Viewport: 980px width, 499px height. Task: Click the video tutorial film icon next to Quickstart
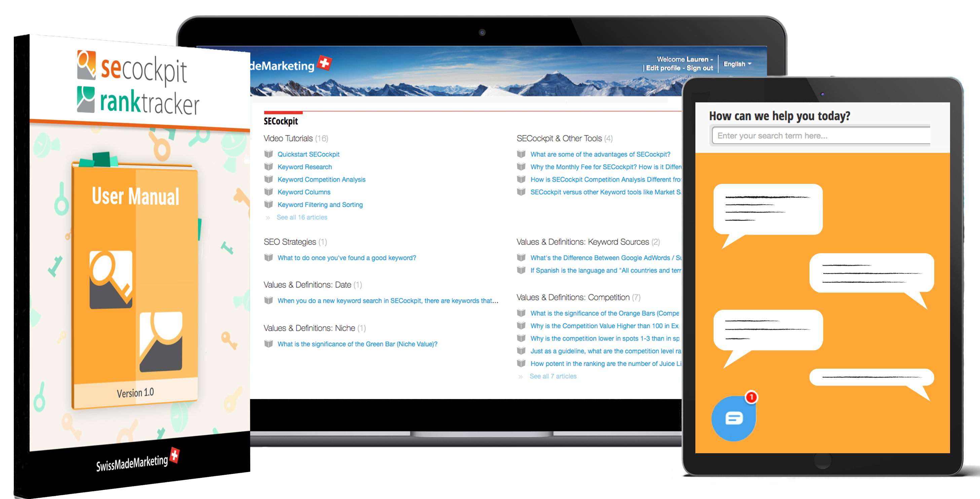click(x=268, y=155)
